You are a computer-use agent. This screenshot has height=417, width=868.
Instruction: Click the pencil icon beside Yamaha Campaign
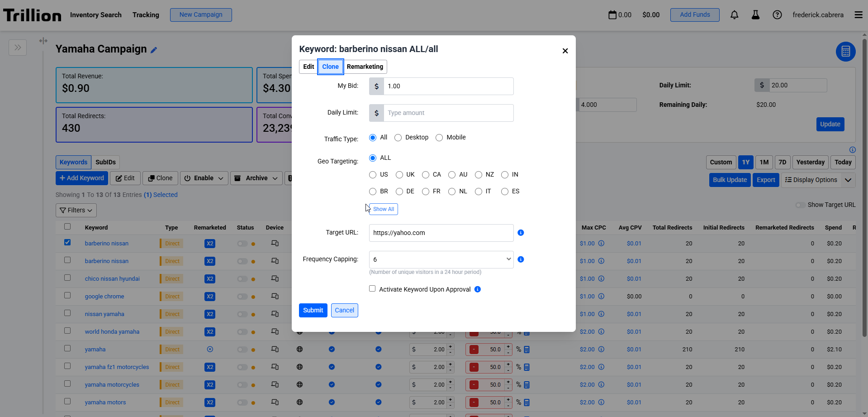154,50
